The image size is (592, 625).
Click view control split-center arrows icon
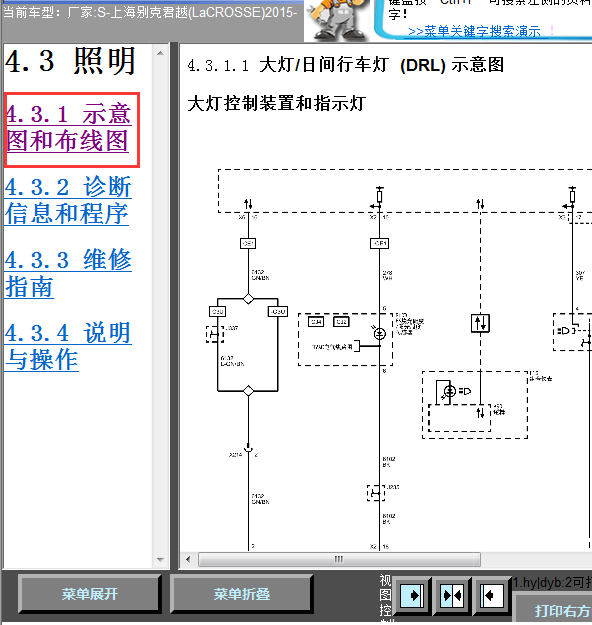[x=452, y=596]
